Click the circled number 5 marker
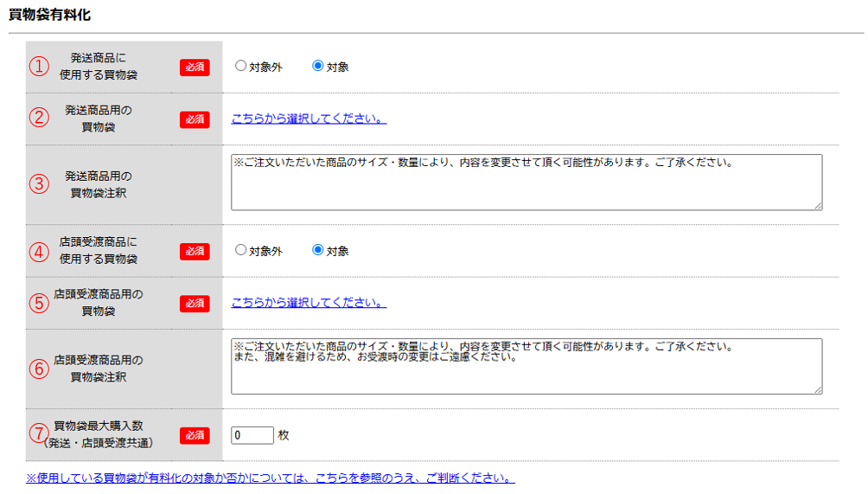 tap(40, 304)
